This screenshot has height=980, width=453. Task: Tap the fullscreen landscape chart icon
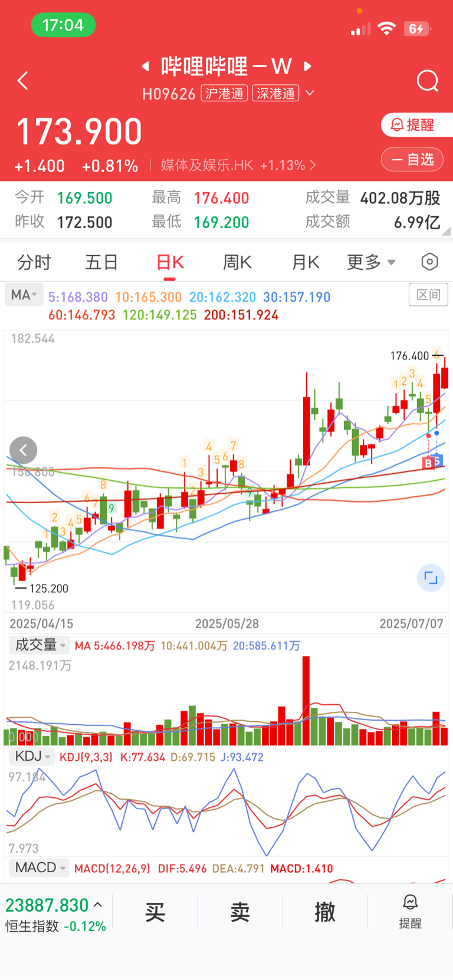[431, 578]
